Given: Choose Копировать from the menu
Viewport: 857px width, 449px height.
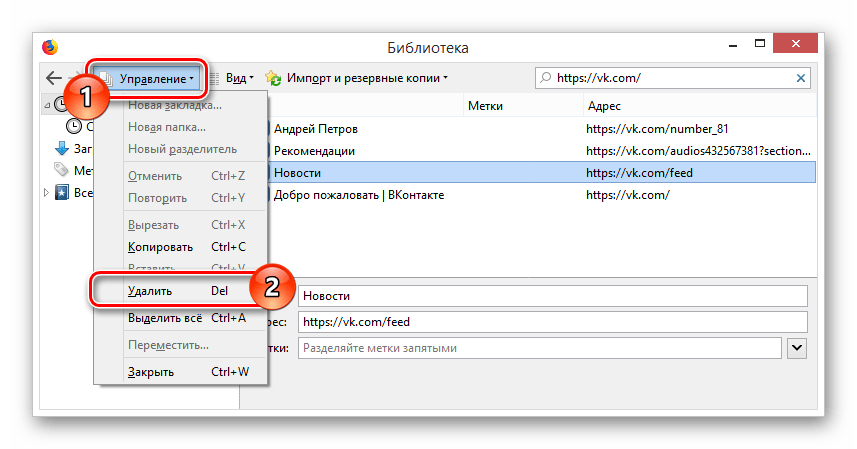Looking at the screenshot, I should coord(159,247).
